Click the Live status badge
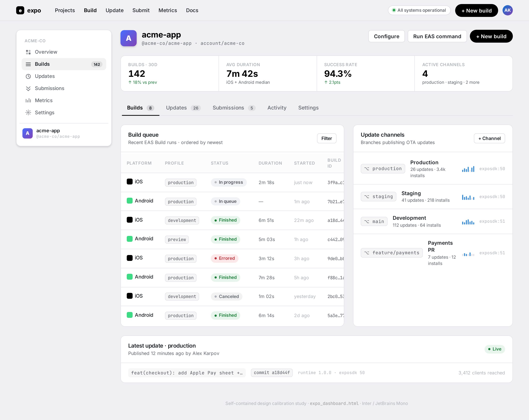This screenshot has height=420, width=529. click(x=495, y=349)
